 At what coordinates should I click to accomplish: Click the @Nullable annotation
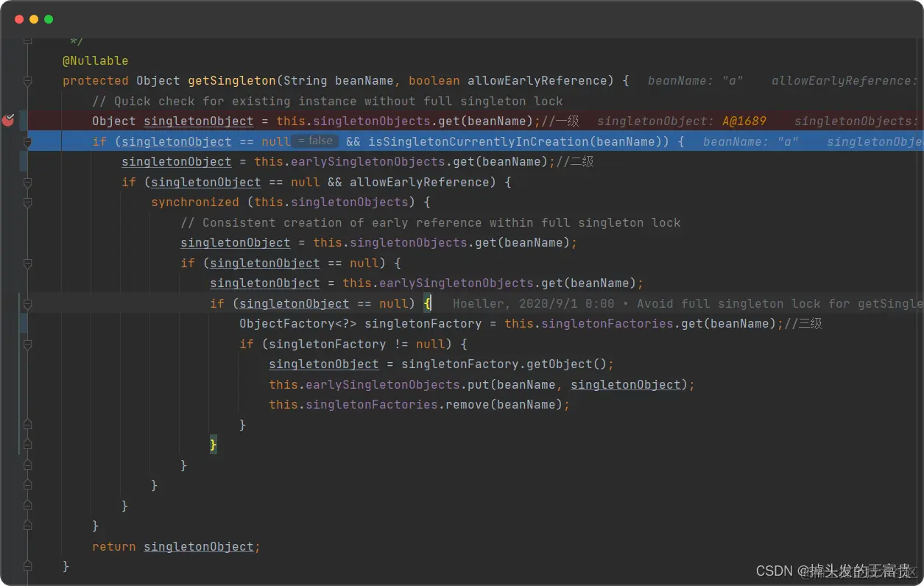pos(96,60)
